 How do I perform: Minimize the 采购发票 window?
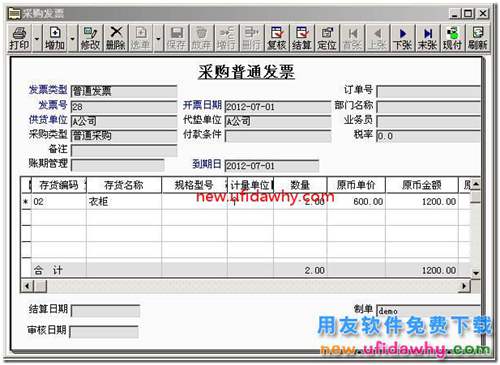pyautogui.click(x=455, y=14)
